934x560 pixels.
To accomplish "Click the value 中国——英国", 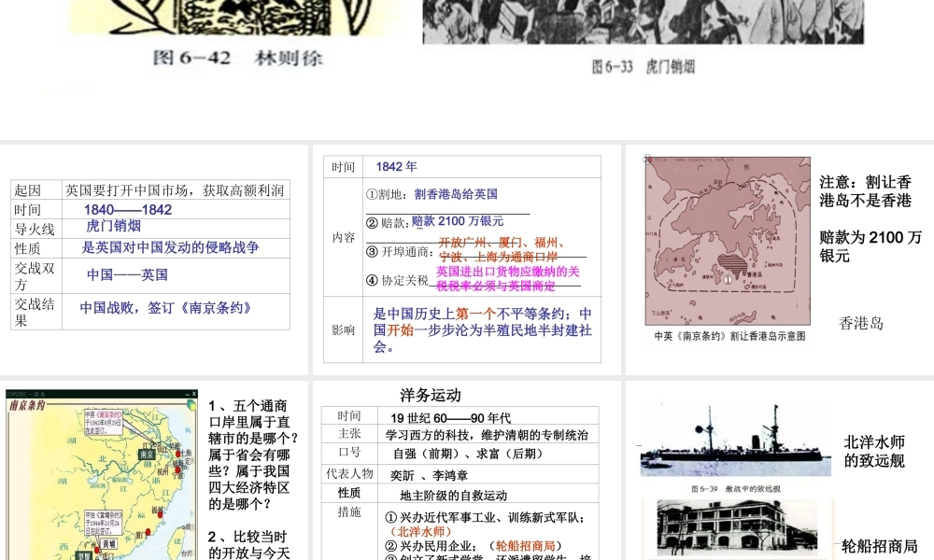I will click(127, 274).
